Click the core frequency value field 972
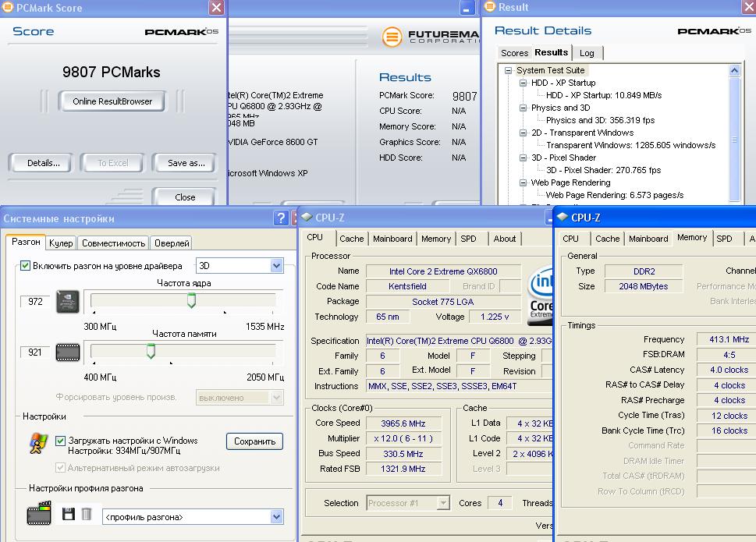Screen dimensions: 756x542 (35, 302)
